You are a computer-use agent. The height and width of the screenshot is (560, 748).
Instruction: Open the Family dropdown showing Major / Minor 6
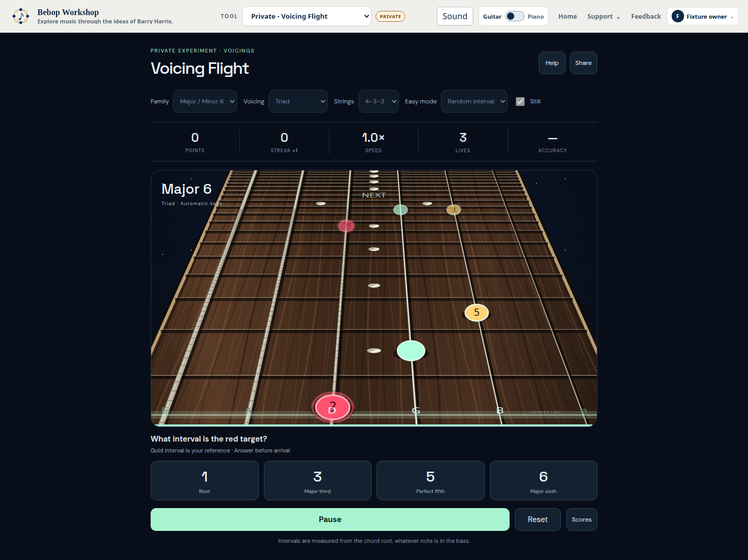[x=205, y=101]
